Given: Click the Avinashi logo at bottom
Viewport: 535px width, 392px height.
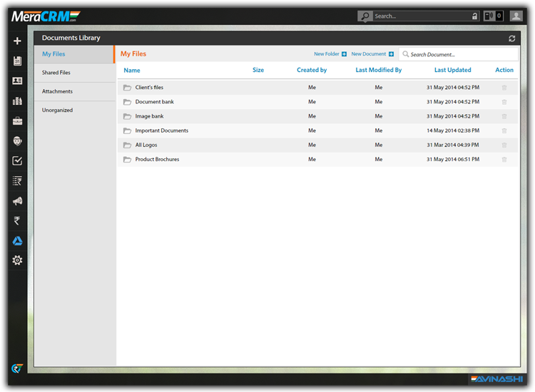Looking at the screenshot, I should [x=496, y=379].
